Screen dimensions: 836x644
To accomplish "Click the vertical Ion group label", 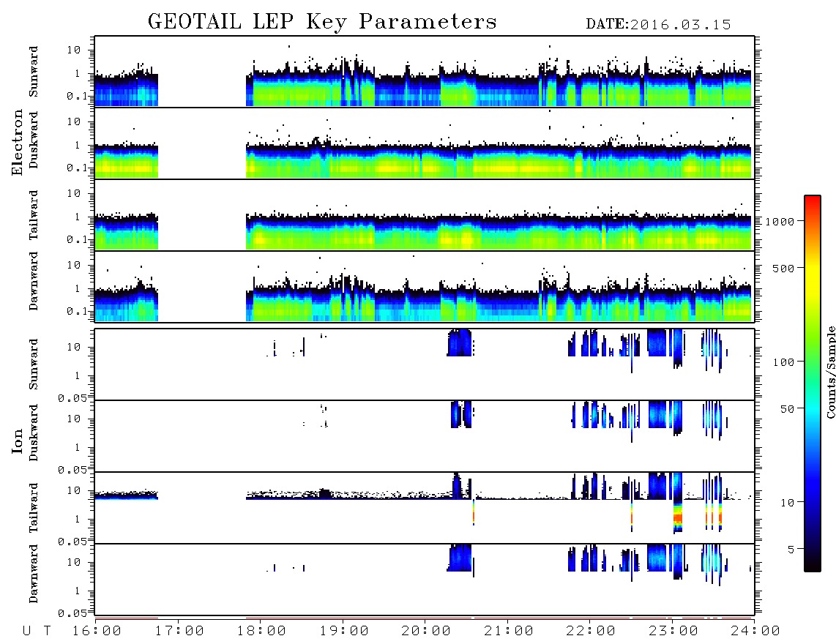I will point(18,441).
